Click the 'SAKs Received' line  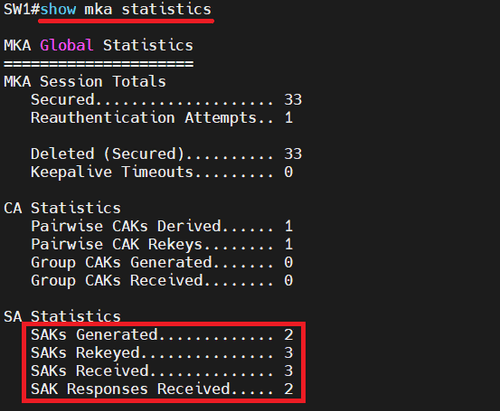(162, 371)
